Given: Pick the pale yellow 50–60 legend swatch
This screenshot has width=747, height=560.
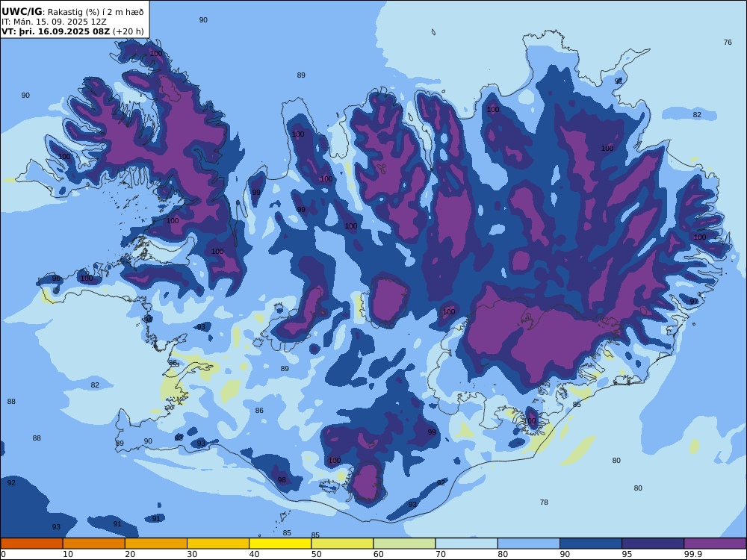Looking at the screenshot, I should 343,544.
